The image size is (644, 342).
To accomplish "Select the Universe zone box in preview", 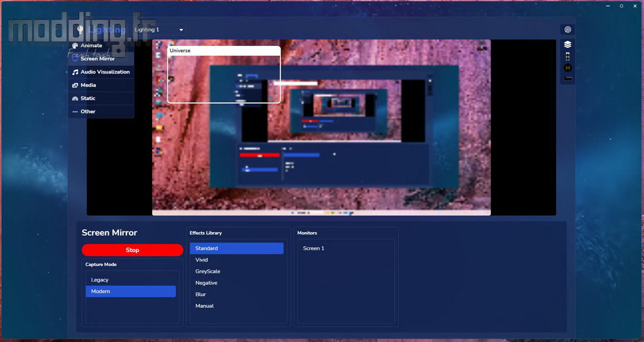I will (x=224, y=74).
